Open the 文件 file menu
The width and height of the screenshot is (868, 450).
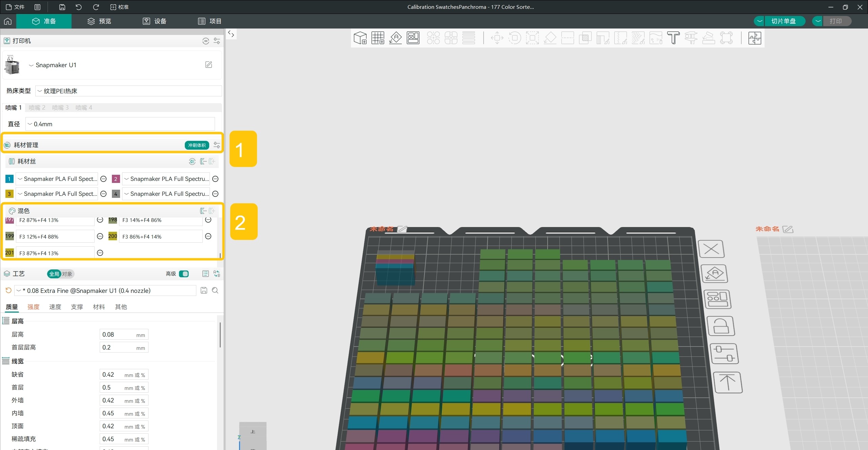pyautogui.click(x=15, y=7)
